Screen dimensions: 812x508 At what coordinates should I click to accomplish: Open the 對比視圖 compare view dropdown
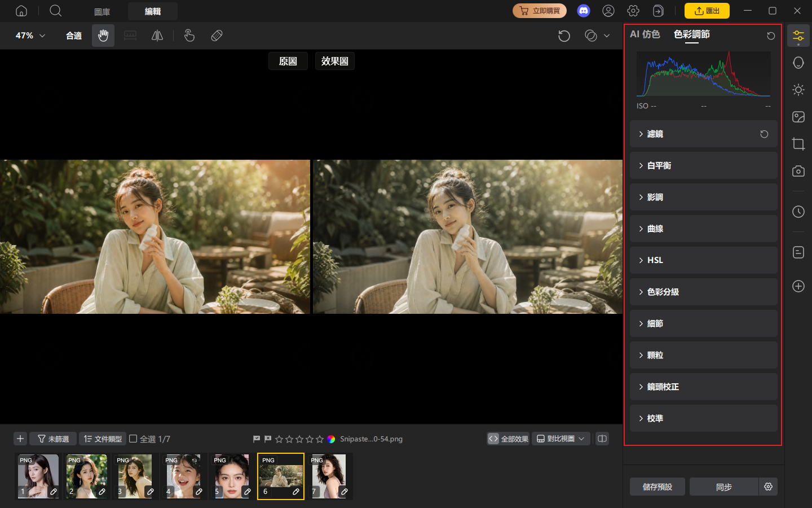point(561,439)
